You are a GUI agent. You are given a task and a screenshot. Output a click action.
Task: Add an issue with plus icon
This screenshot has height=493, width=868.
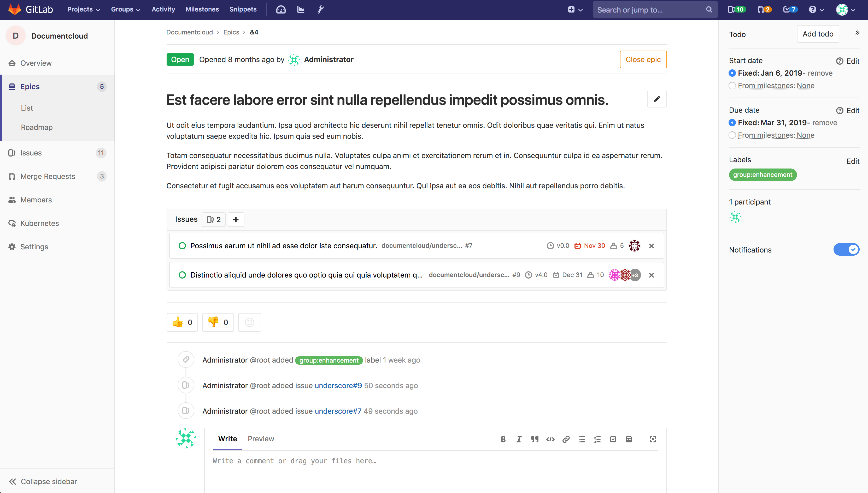(x=236, y=219)
